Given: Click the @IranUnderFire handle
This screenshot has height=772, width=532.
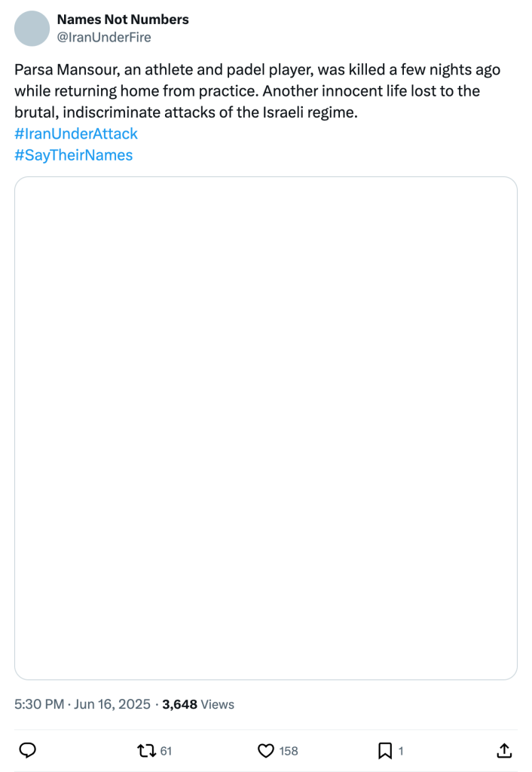Looking at the screenshot, I should pos(104,37).
